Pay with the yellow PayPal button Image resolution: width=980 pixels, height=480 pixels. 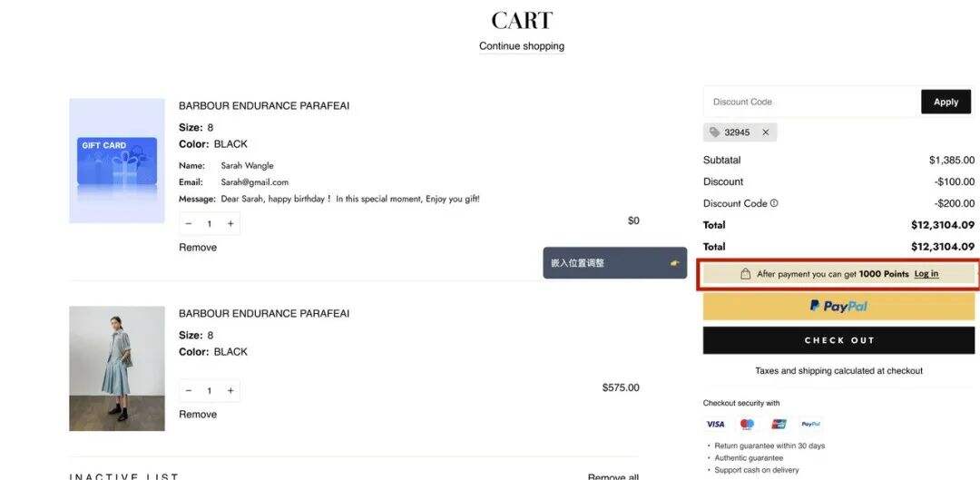click(x=838, y=307)
